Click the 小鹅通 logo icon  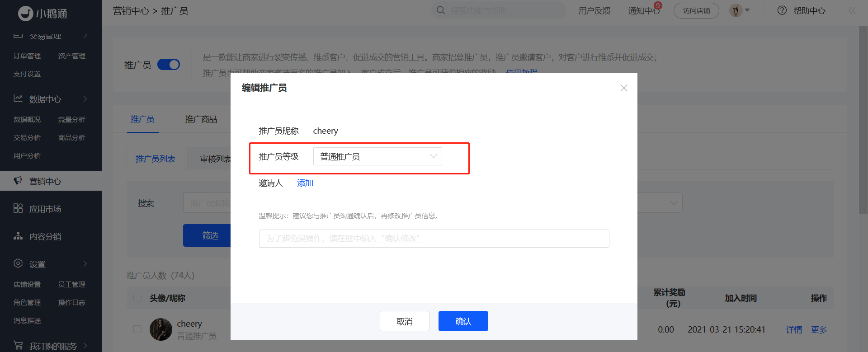point(25,14)
